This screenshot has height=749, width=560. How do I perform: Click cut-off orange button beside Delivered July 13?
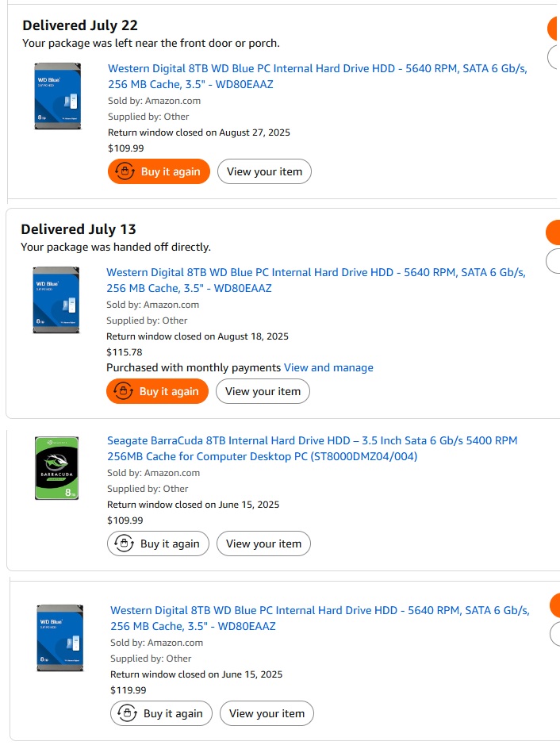553,232
